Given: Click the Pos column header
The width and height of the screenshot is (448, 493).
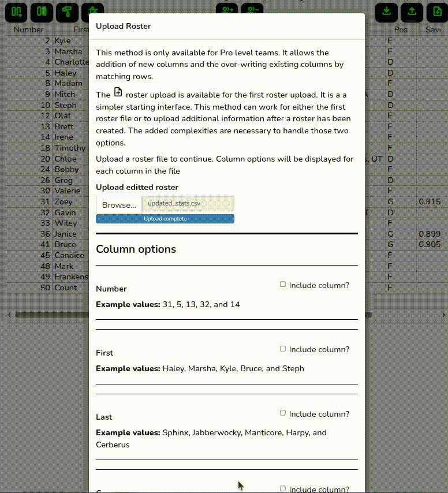Looking at the screenshot, I should click(401, 29).
